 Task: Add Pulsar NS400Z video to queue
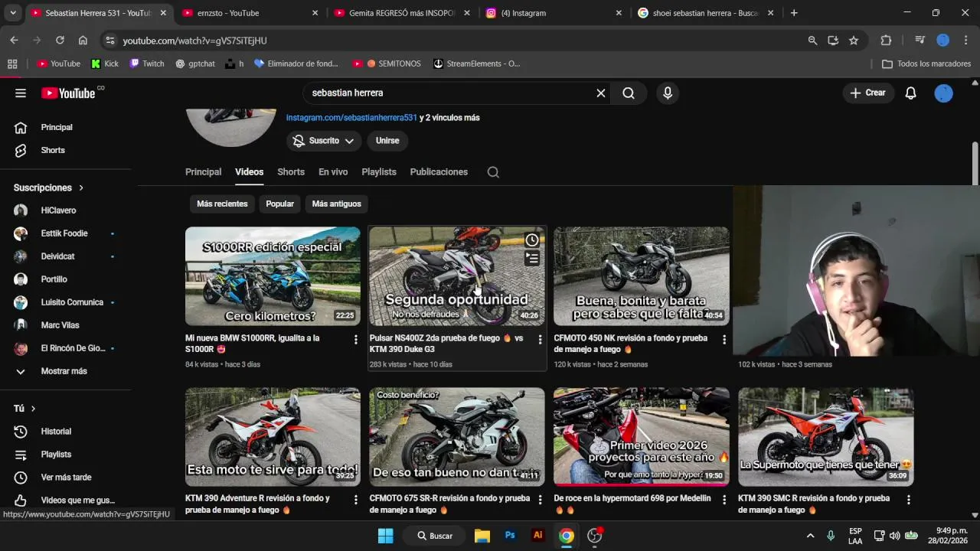point(532,259)
